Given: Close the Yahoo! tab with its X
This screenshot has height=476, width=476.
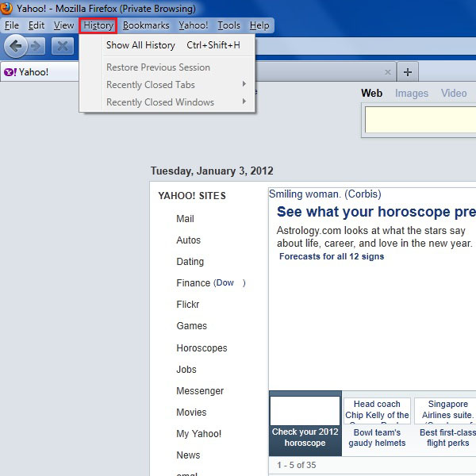Looking at the screenshot, I should click(388, 72).
